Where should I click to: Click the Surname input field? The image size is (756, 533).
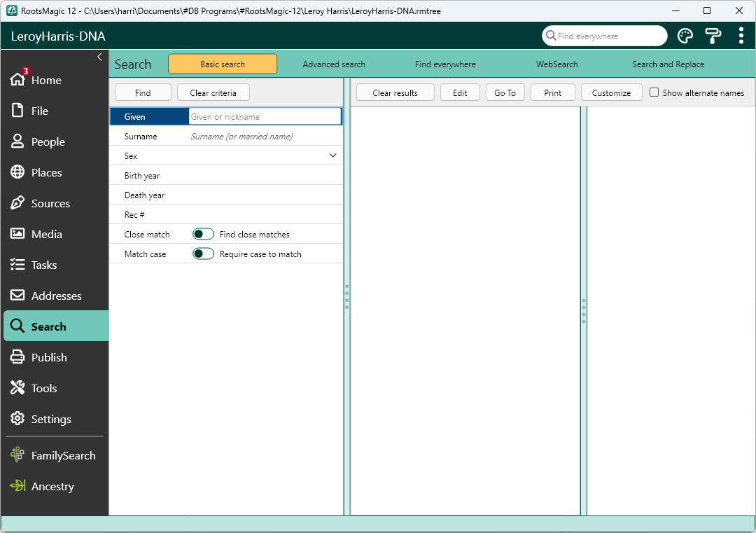[265, 137]
